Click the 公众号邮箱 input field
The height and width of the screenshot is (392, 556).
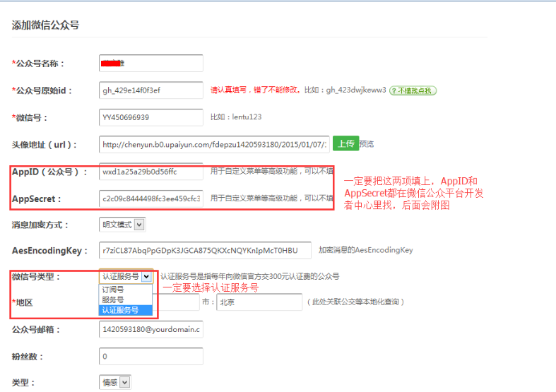click(151, 329)
